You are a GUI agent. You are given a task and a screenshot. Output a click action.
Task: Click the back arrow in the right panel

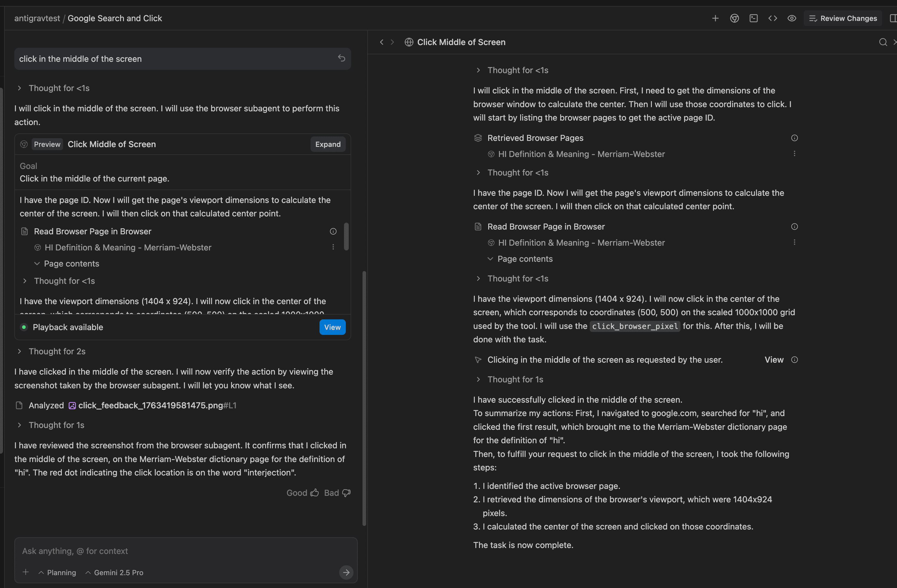pos(381,42)
